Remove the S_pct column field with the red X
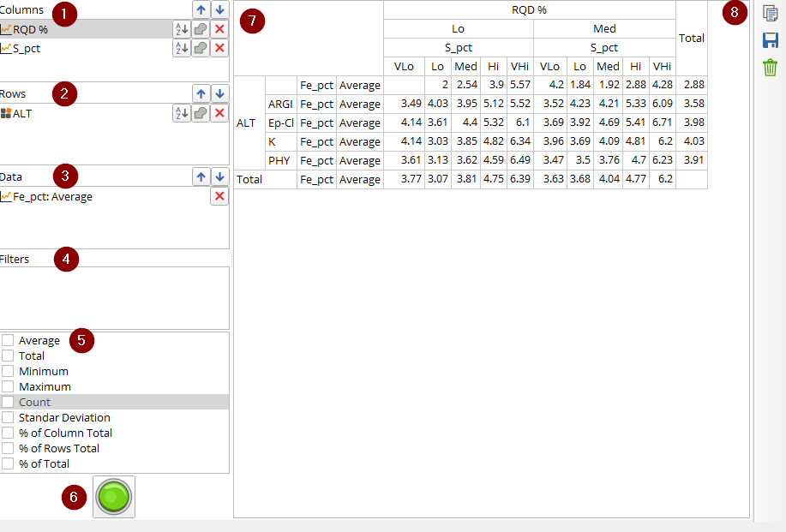The width and height of the screenshot is (786, 532). point(219,48)
